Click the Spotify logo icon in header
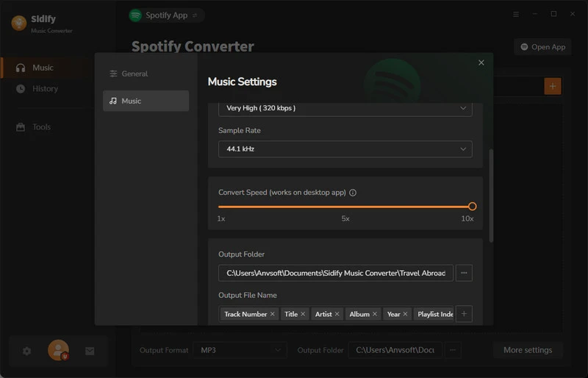 click(135, 15)
